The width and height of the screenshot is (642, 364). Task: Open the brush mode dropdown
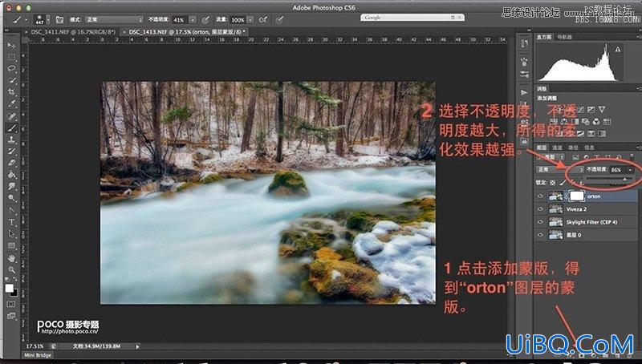[x=115, y=19]
